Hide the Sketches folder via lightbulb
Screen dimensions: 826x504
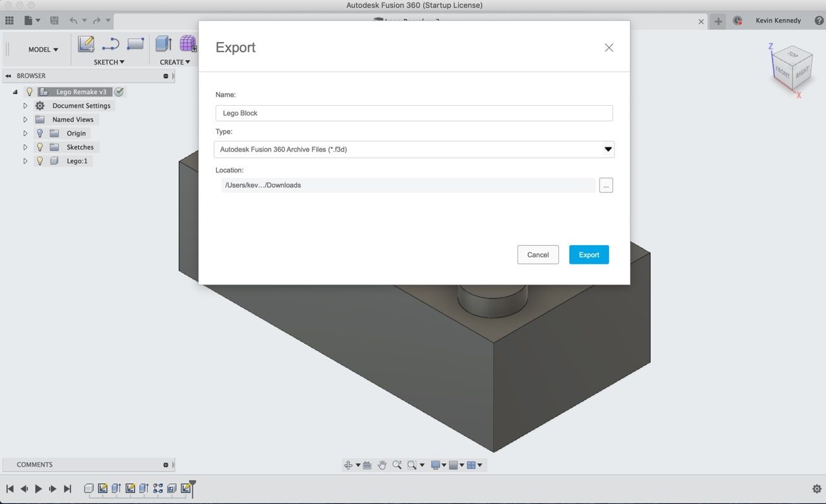click(40, 147)
